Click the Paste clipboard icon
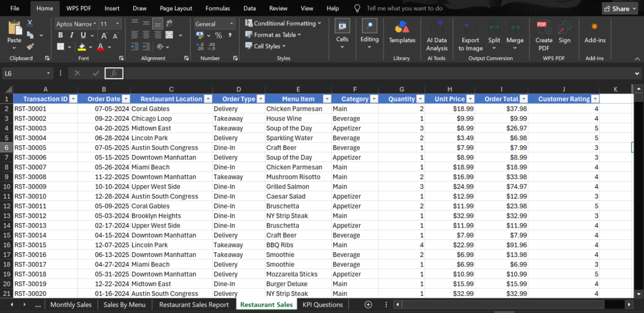The height and width of the screenshot is (313, 644). (x=14, y=28)
